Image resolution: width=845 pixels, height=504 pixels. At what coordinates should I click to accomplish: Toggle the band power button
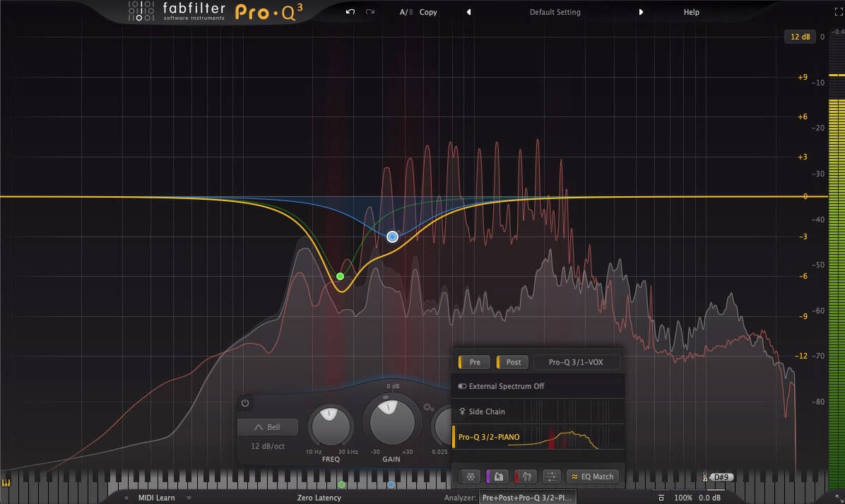click(245, 403)
